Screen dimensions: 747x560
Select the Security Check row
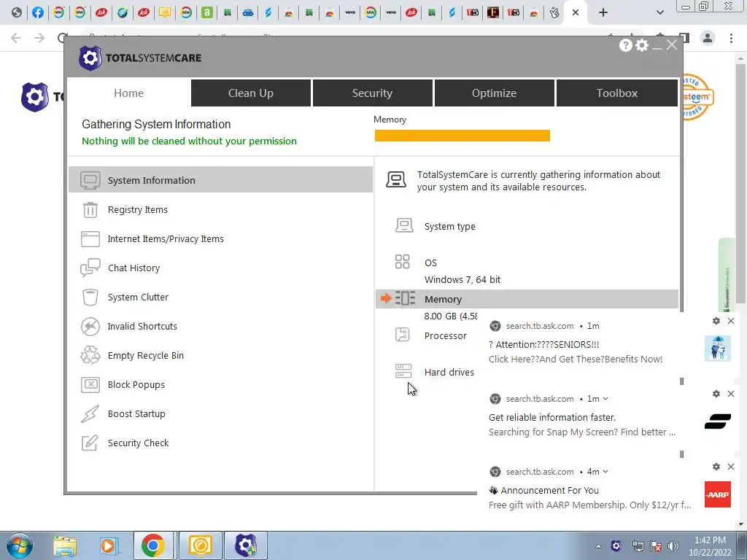pos(220,443)
